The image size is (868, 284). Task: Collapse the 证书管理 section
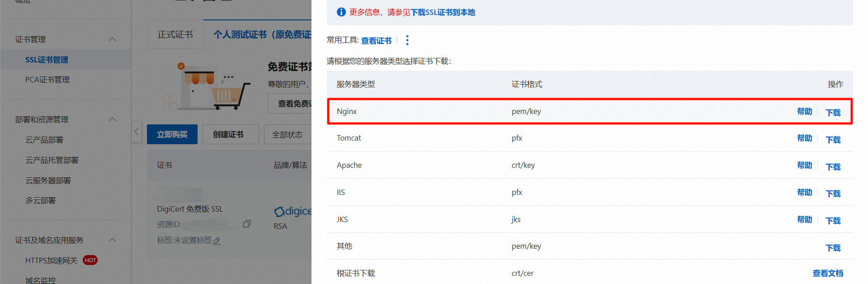pos(113,39)
